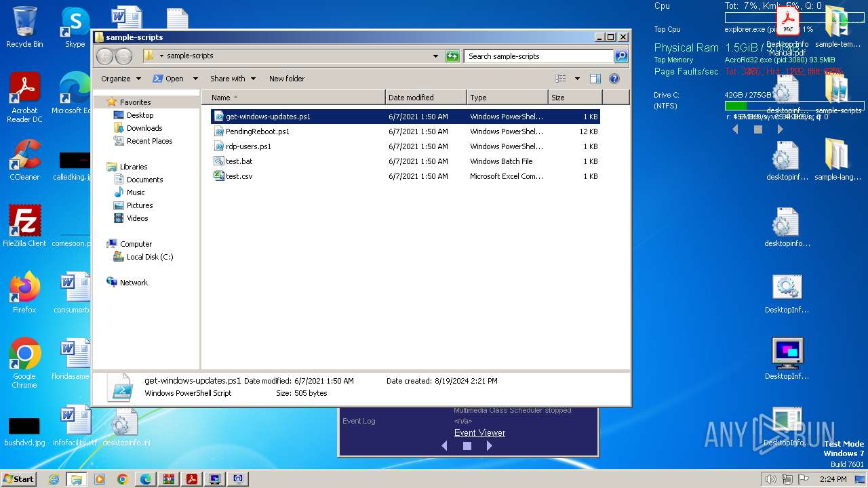Open Acrobat Reader DC desktop shortcut

point(24,98)
